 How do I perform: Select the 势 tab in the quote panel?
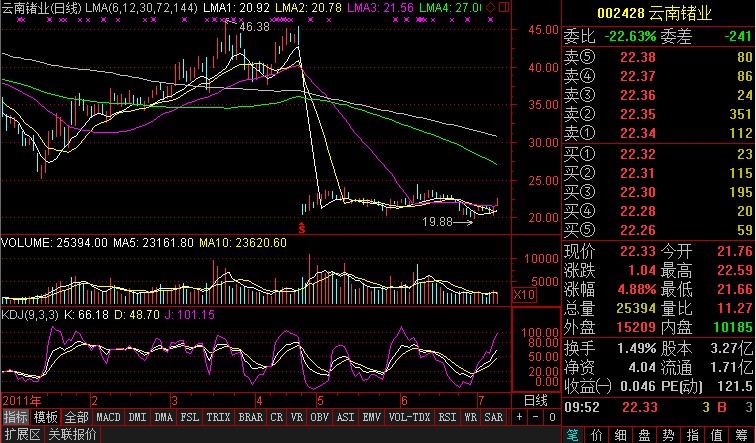668,435
